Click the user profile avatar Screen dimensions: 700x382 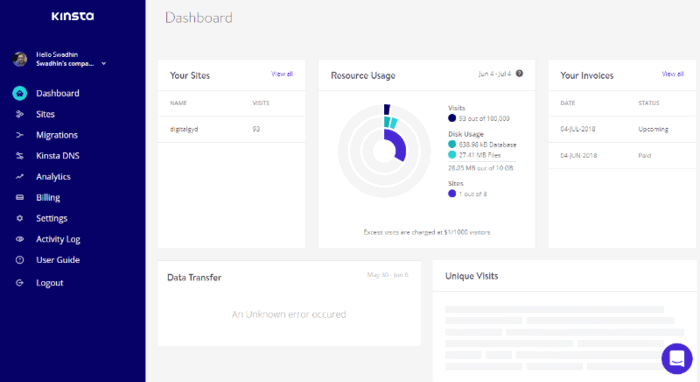click(20, 59)
